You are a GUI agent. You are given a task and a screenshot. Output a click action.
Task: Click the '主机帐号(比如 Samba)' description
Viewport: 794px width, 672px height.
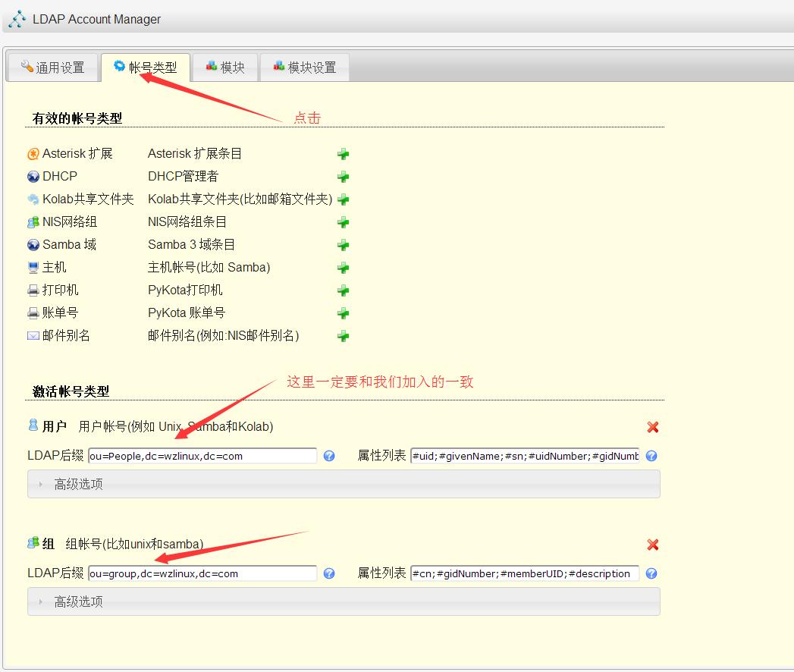[209, 268]
